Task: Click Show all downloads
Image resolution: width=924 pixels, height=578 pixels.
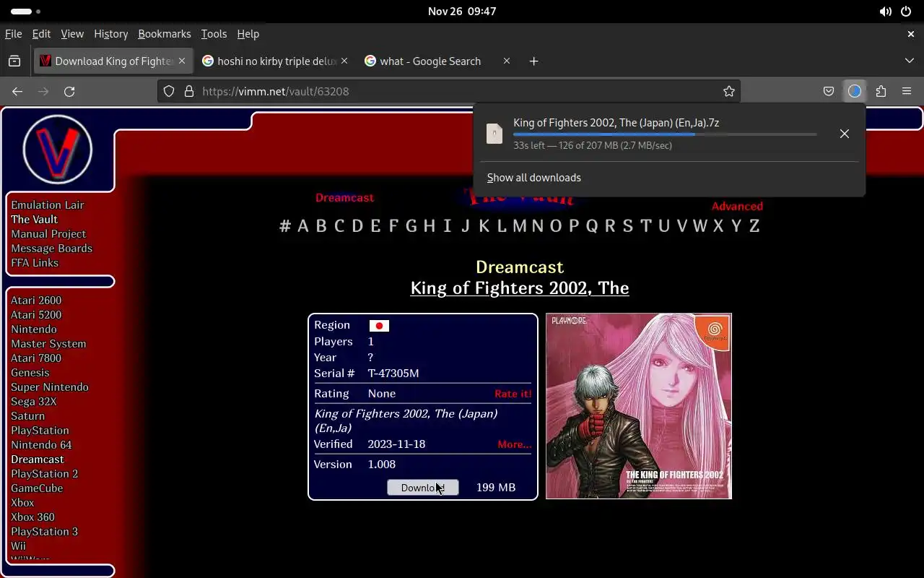Action: point(533,178)
